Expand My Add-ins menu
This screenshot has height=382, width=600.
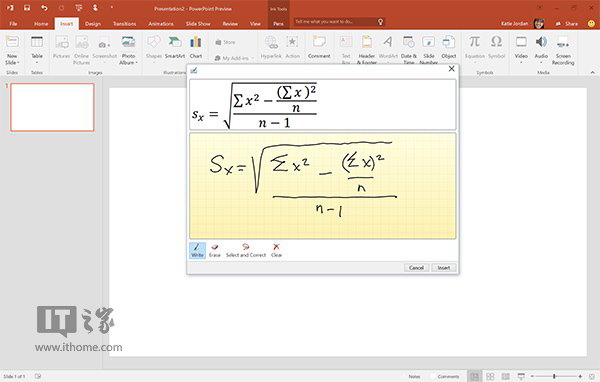point(234,58)
